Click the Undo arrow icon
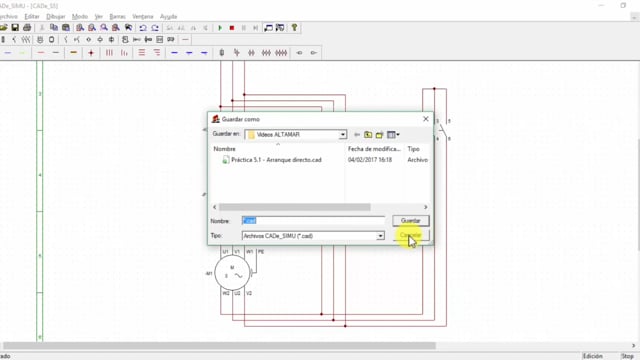The height and width of the screenshot is (360, 640). pyautogui.click(x=143, y=28)
